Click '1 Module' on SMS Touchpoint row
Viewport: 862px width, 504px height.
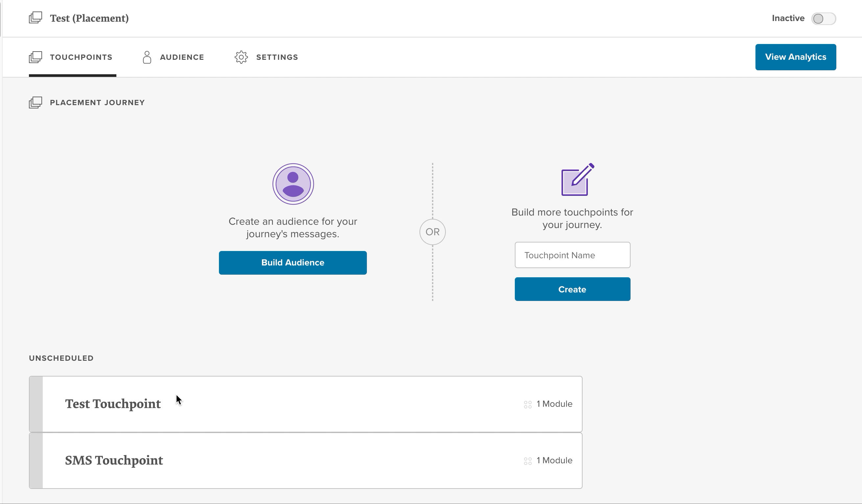[x=554, y=460]
